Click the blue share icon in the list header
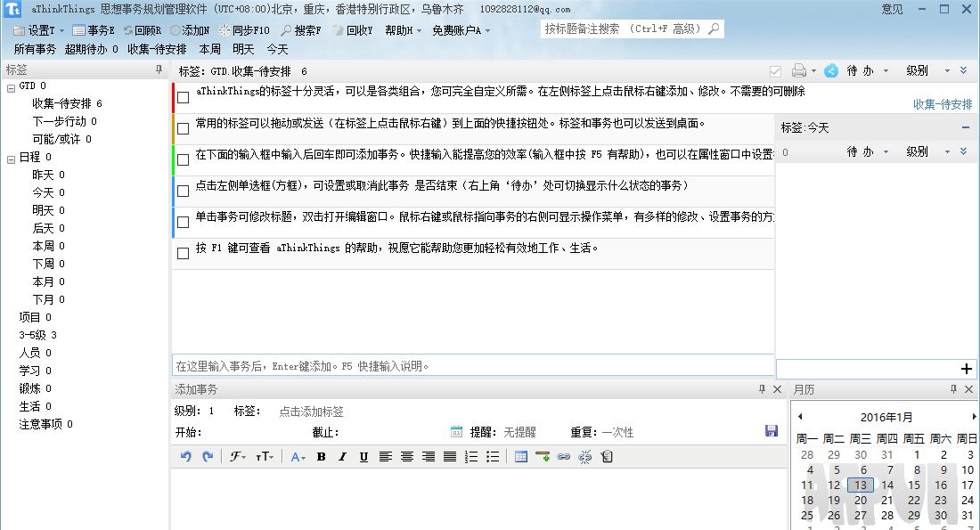This screenshot has width=980, height=530. 830,70
